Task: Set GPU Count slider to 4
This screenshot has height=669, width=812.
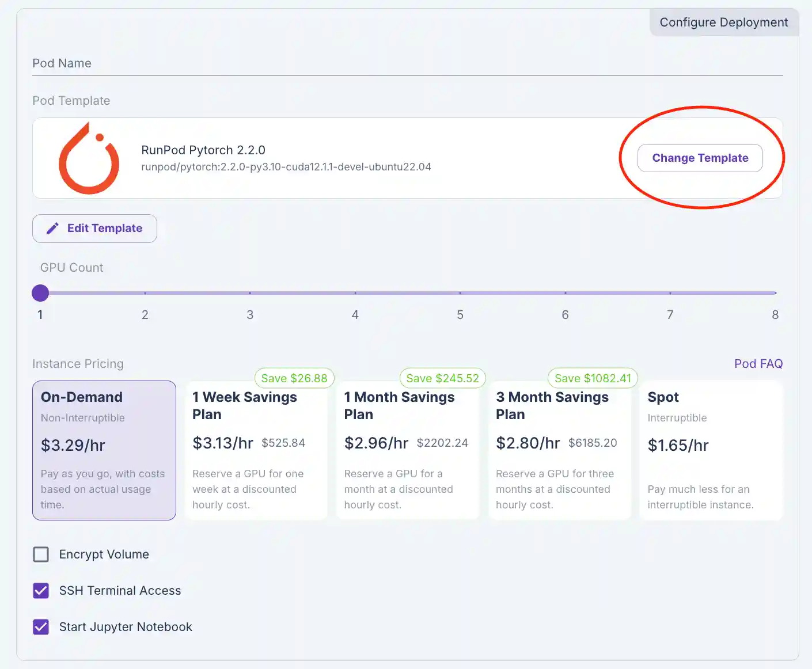Action: tap(355, 293)
